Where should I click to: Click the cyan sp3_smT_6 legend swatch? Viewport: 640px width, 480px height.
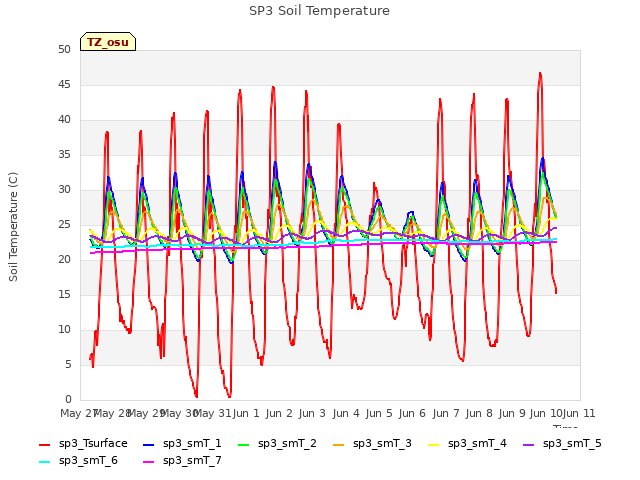click(x=44, y=462)
